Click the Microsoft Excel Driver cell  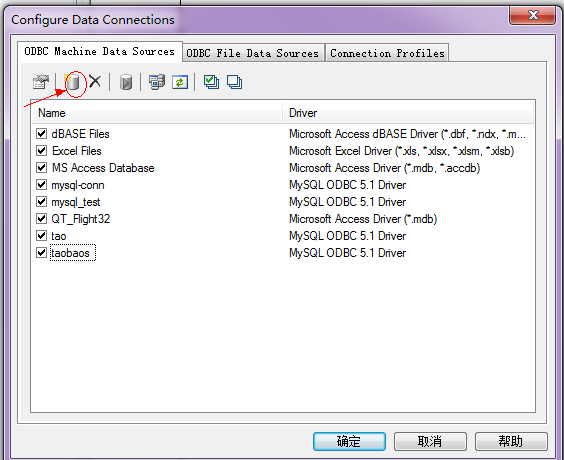point(401,151)
